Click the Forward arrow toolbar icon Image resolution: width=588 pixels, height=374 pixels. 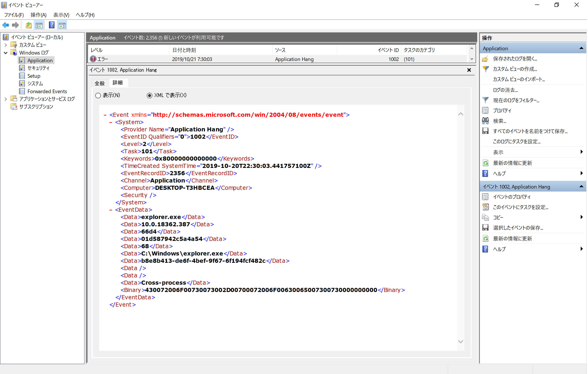tap(15, 25)
